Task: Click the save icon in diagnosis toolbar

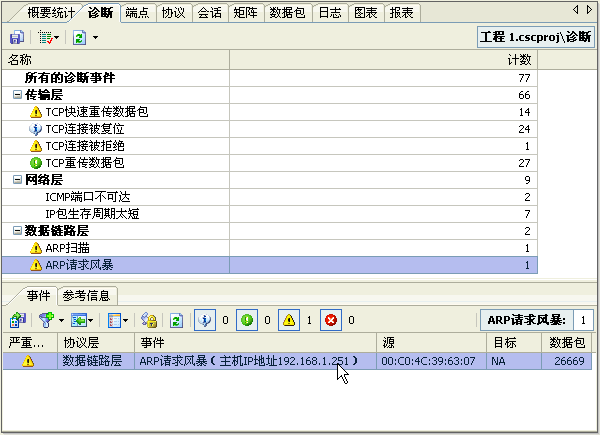Action: pyautogui.click(x=17, y=37)
